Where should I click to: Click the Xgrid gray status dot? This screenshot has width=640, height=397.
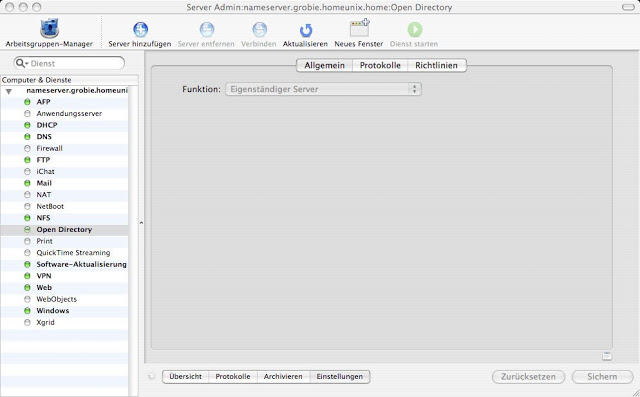[27, 322]
